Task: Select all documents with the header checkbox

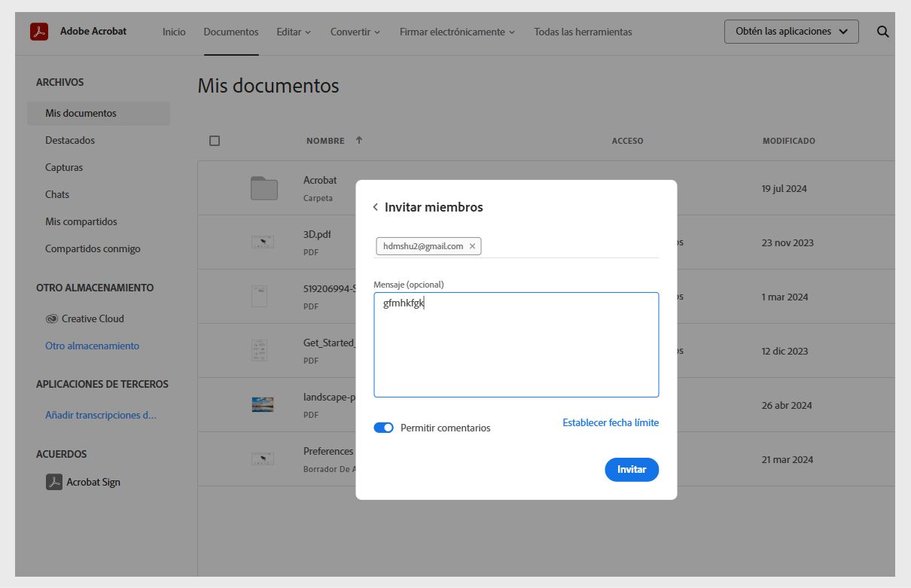Action: tap(215, 140)
